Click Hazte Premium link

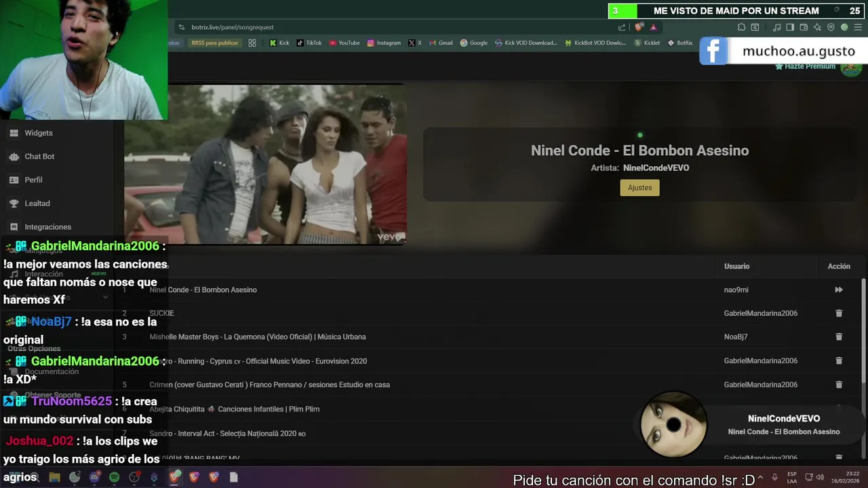[x=806, y=66]
